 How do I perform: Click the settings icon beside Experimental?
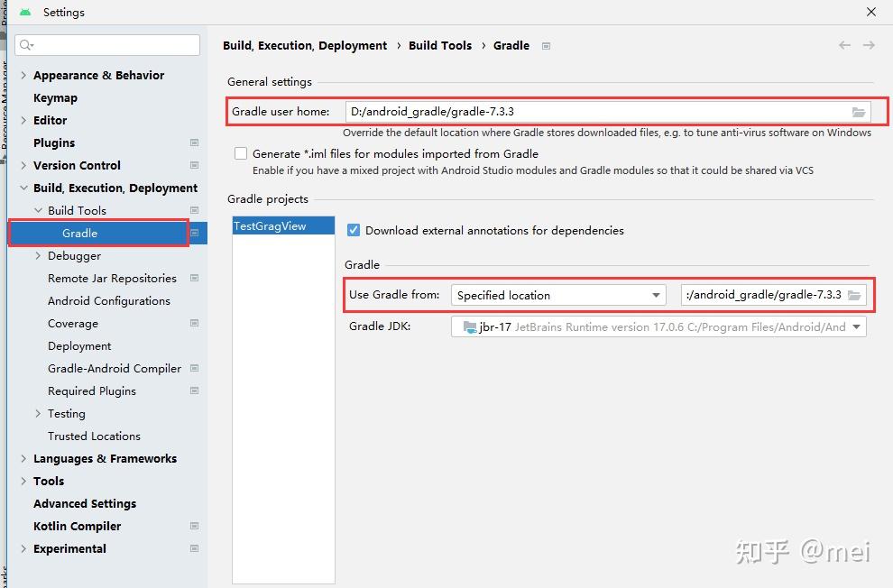[x=194, y=548]
